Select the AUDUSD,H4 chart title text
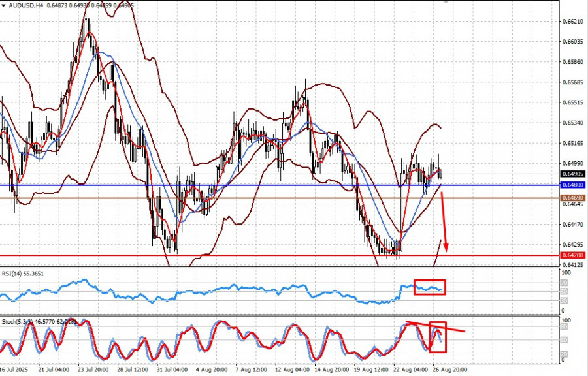 coord(25,5)
